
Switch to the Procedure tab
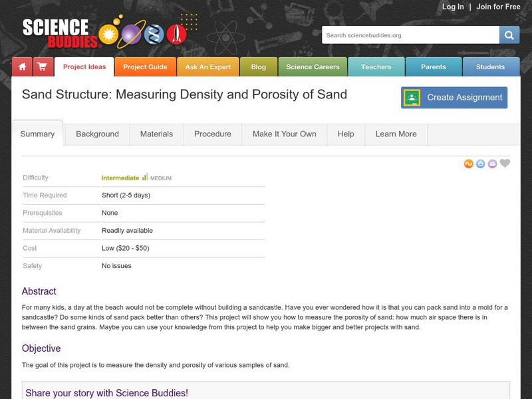(212, 134)
